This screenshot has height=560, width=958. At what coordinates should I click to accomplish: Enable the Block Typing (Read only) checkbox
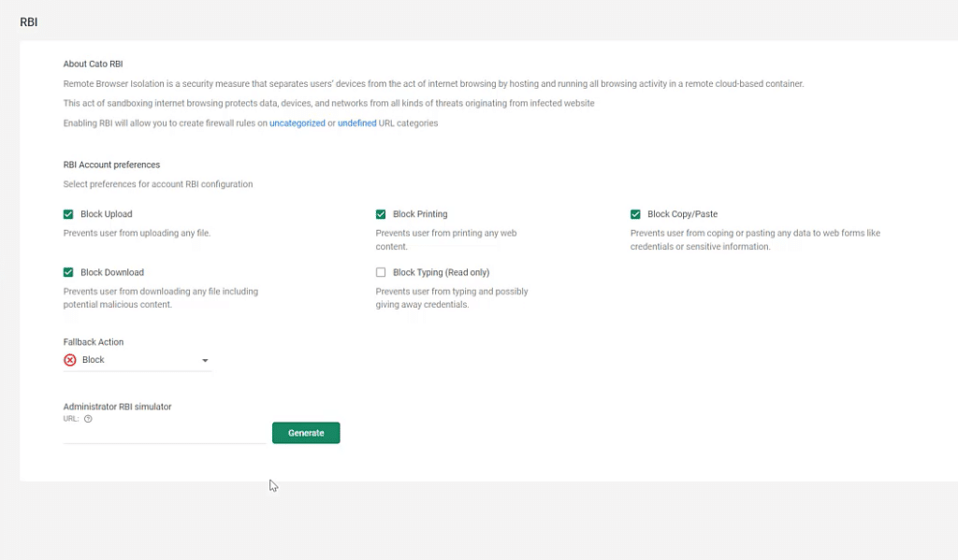point(380,272)
